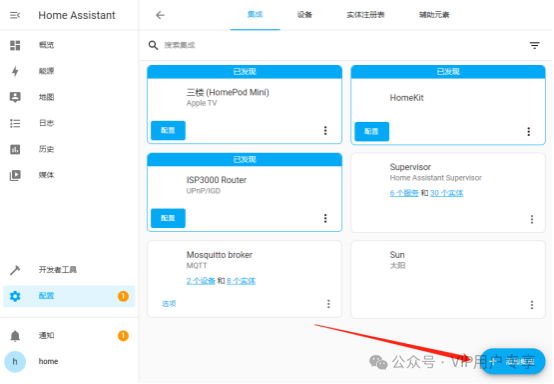Click the Home Assistant title
The image size is (554, 384).
(x=77, y=15)
